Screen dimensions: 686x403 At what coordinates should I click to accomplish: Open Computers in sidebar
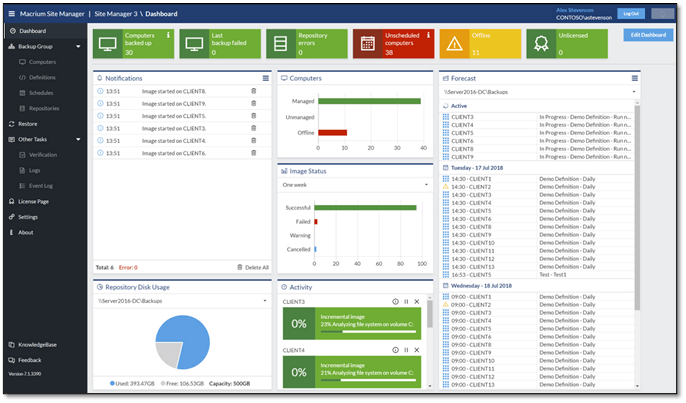[42, 62]
